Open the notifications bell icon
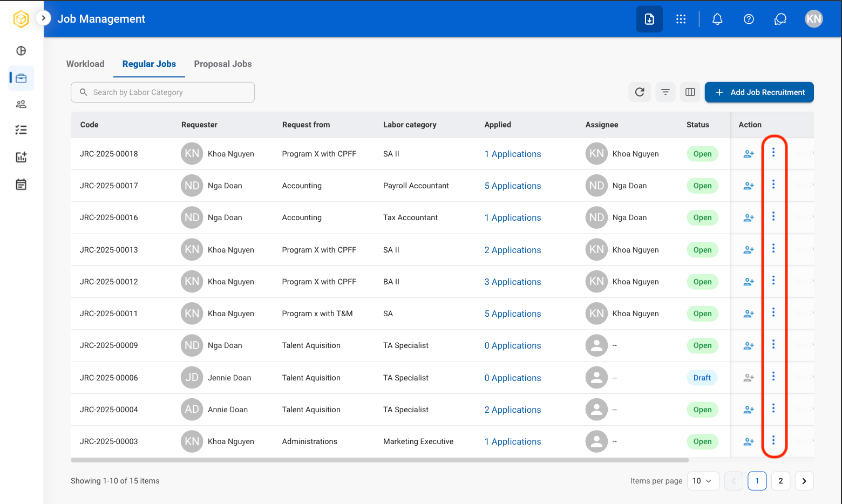This screenshot has width=842, height=504. tap(717, 19)
